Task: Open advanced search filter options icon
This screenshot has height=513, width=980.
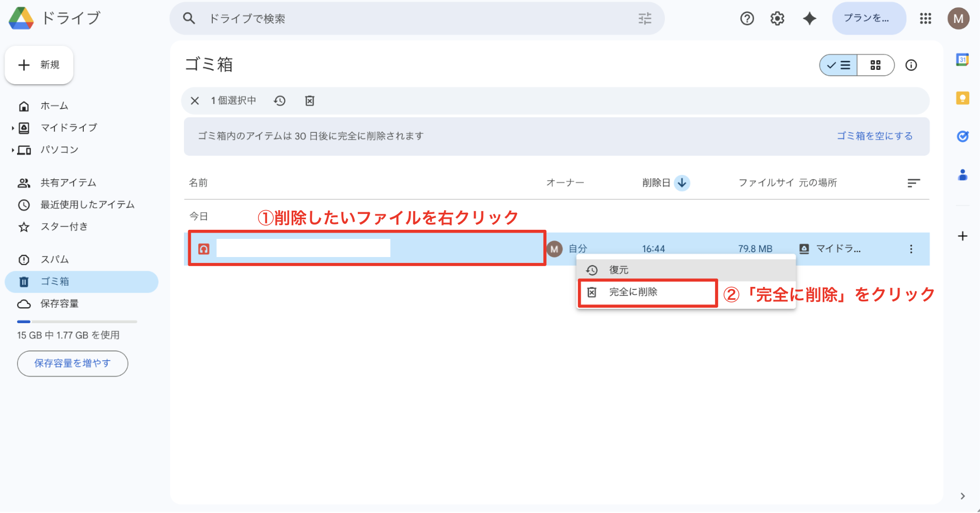Action: (x=645, y=19)
